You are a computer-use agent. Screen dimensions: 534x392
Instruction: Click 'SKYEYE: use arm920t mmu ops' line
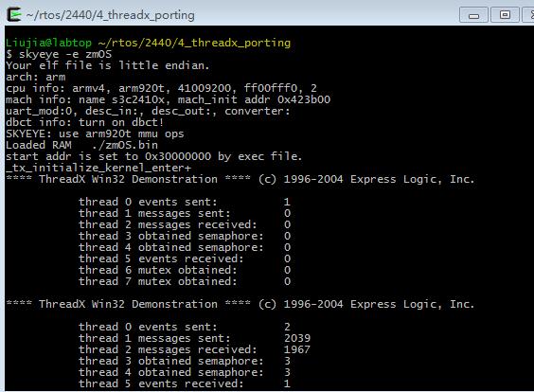95,134
